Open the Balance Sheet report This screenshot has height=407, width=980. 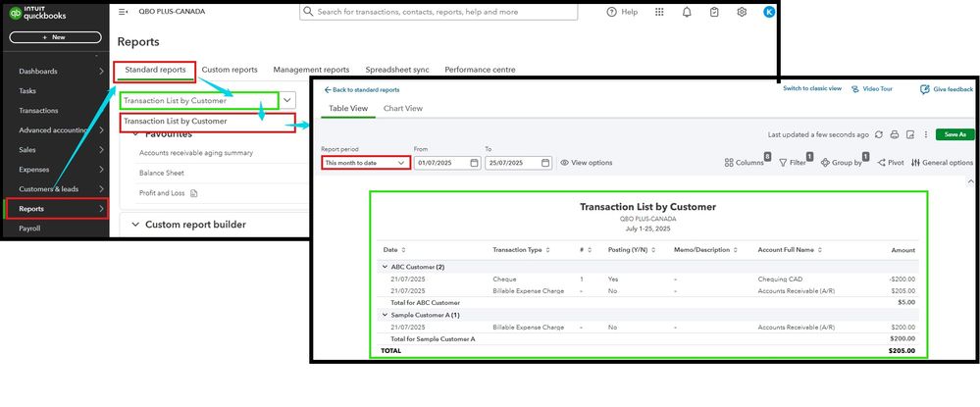tap(161, 174)
